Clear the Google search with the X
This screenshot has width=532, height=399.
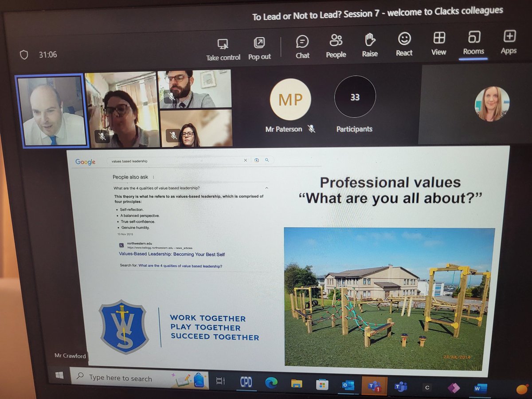tap(246, 160)
